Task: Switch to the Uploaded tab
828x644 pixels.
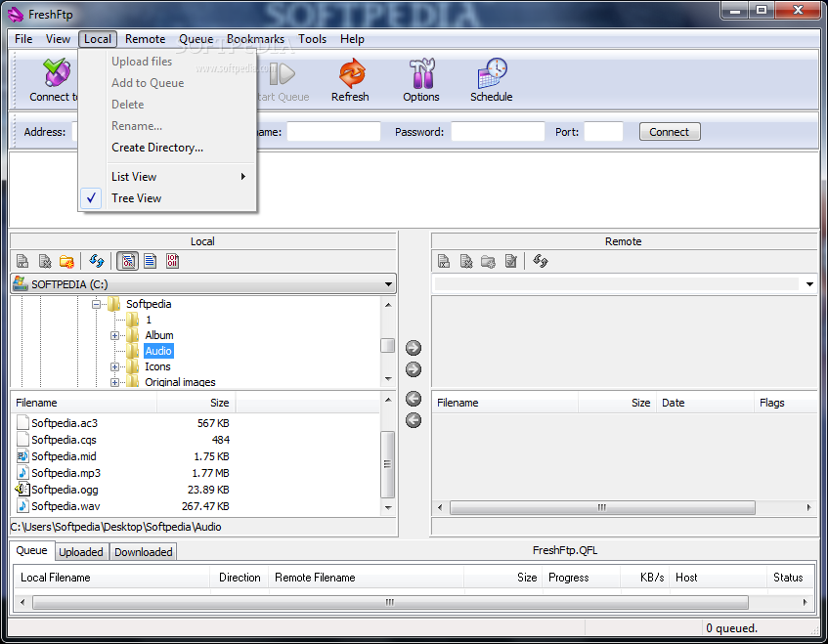Action: tap(81, 551)
